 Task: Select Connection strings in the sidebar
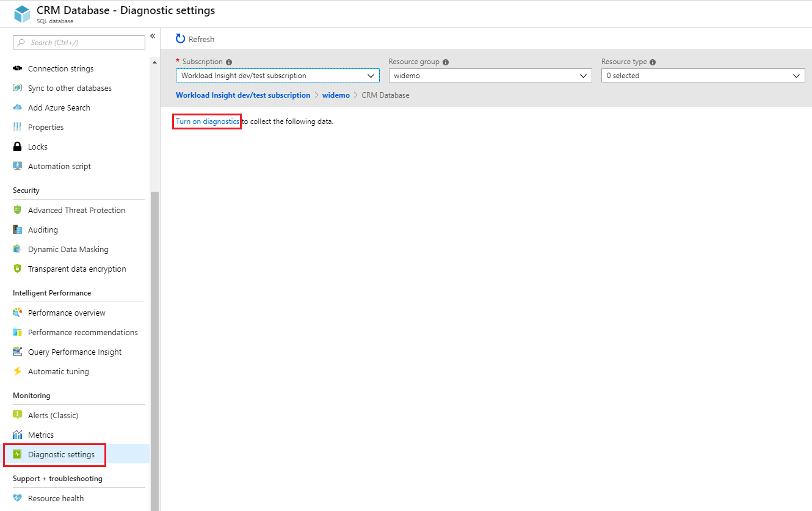tap(60, 68)
